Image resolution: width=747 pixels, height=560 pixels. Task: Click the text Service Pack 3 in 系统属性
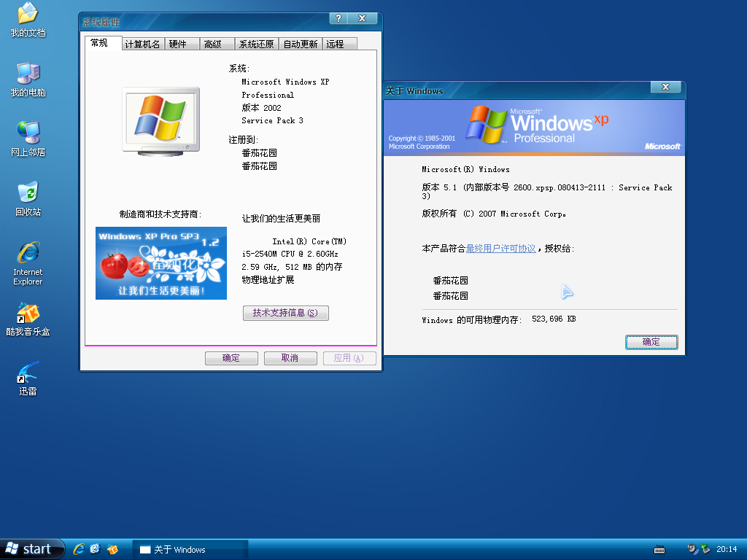[x=272, y=121]
